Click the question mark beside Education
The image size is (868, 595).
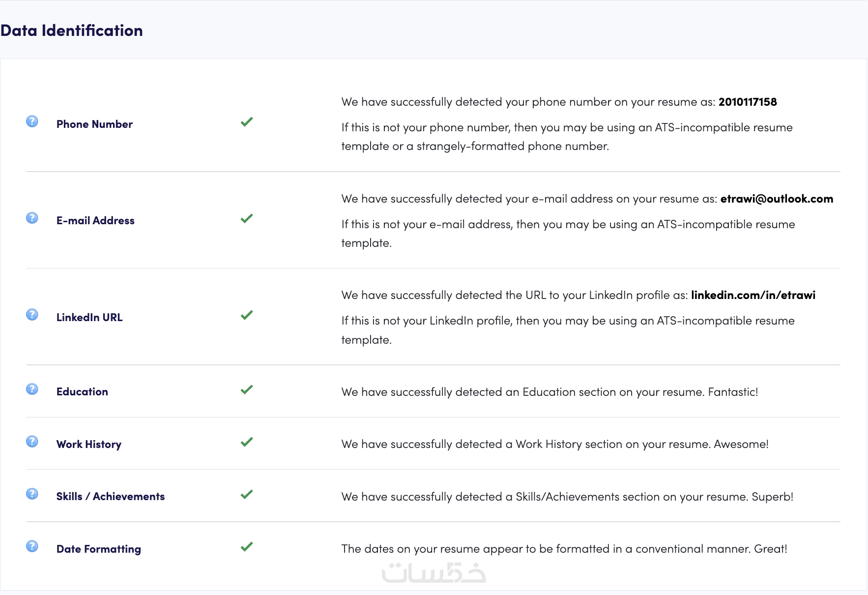pyautogui.click(x=32, y=389)
